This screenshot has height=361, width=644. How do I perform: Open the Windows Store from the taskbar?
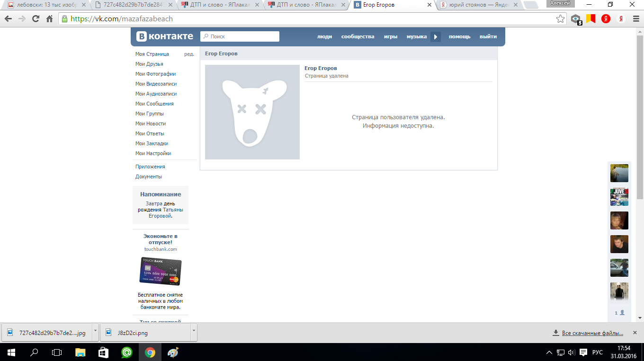click(103, 352)
